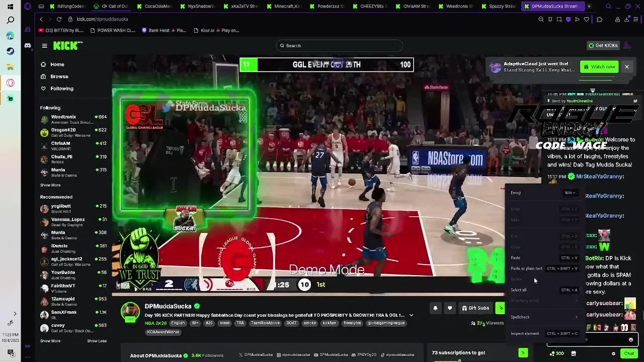The height and width of the screenshot is (362, 644).
Task: Open Opera tab search magnifier
Action: pos(609,7)
